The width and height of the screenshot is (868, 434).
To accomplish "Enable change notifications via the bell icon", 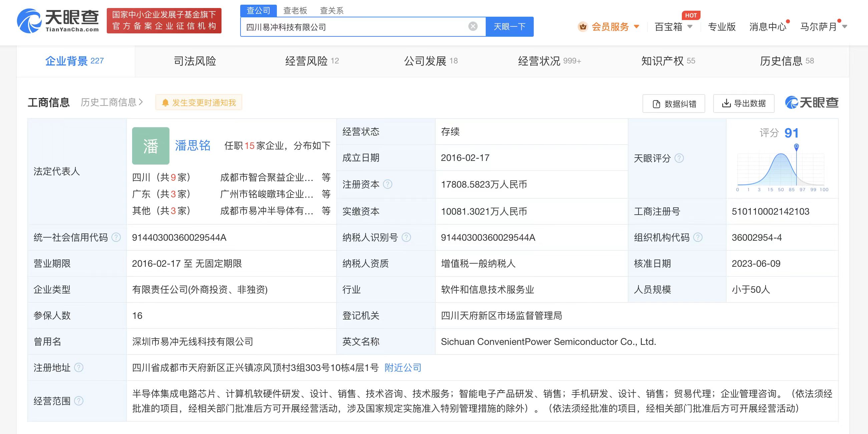I will coord(165,102).
